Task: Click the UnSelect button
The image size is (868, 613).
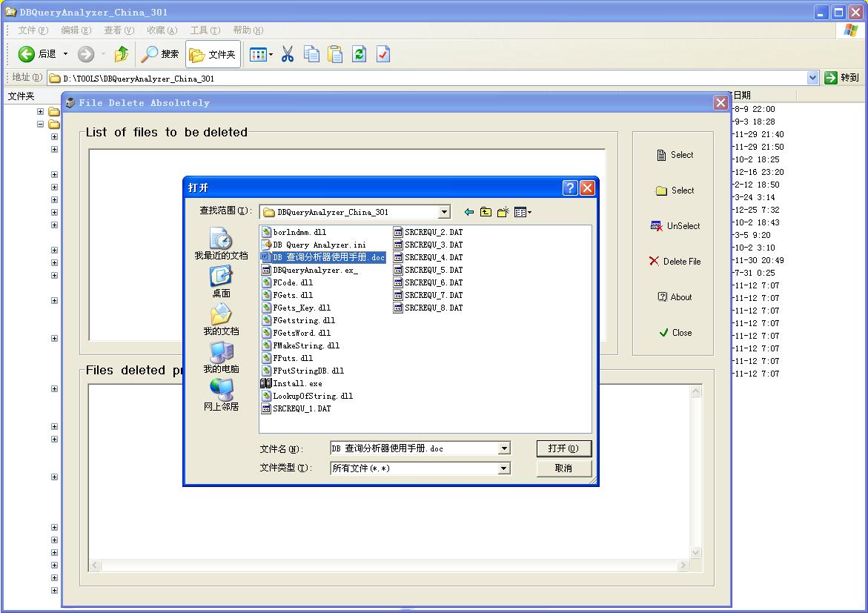Action: 675,225
